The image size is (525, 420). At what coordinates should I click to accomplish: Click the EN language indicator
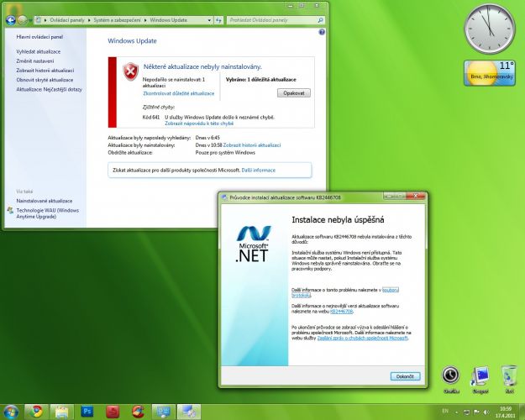click(x=445, y=412)
